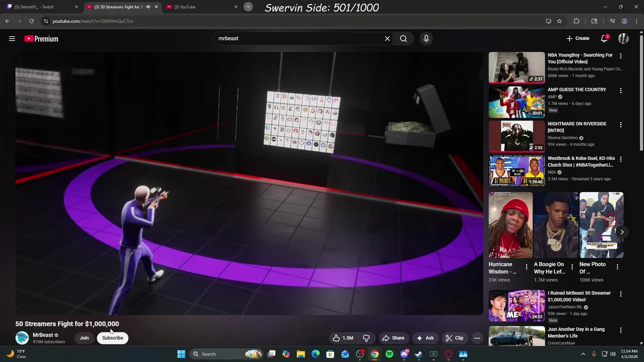Close the (3) YouTube tab
Viewport: 644px width, 362px height.
(236, 7)
